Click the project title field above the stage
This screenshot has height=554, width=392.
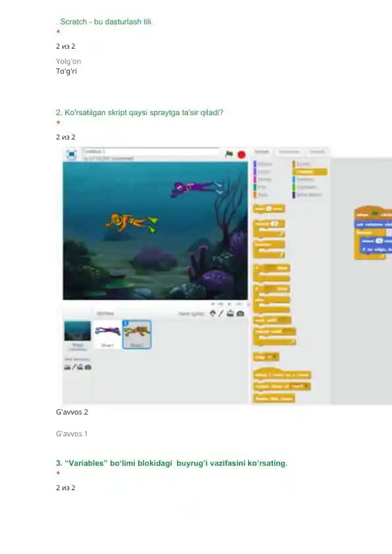point(151,151)
